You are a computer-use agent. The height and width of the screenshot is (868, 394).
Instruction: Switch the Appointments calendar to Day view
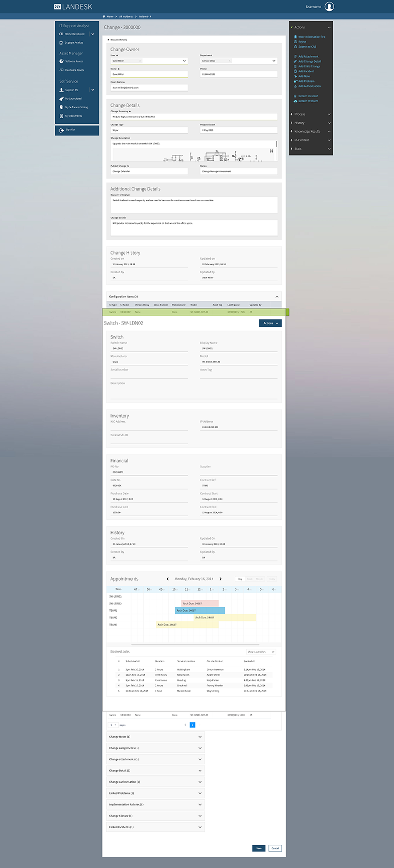[240, 579]
